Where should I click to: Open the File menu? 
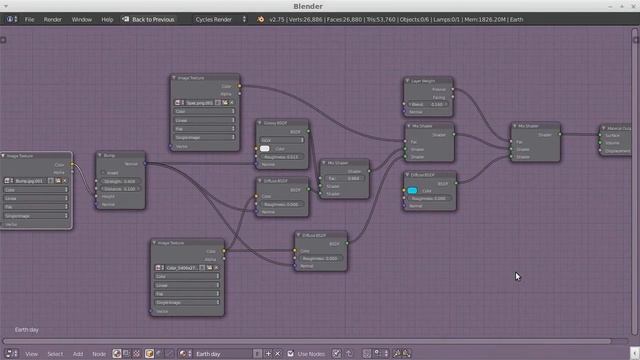[x=29, y=19]
